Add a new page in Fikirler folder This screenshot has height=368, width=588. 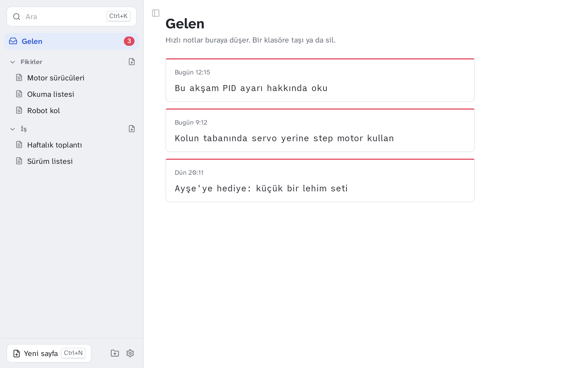click(132, 62)
